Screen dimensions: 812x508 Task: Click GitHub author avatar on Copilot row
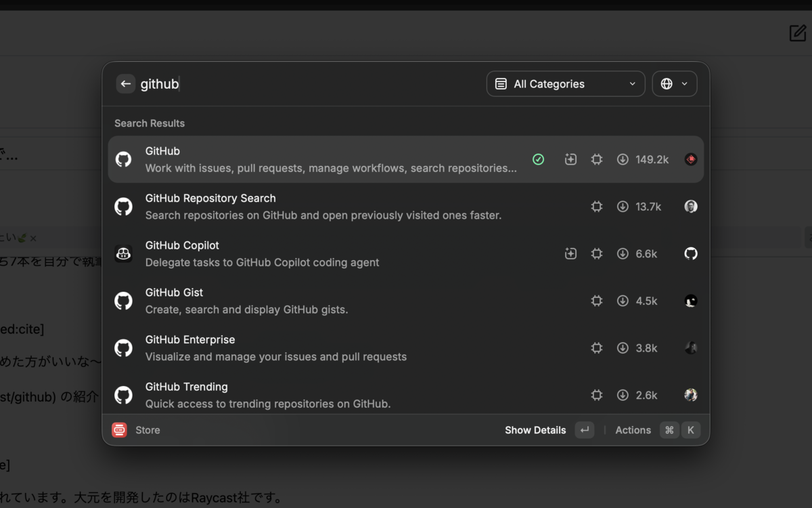coord(691,253)
